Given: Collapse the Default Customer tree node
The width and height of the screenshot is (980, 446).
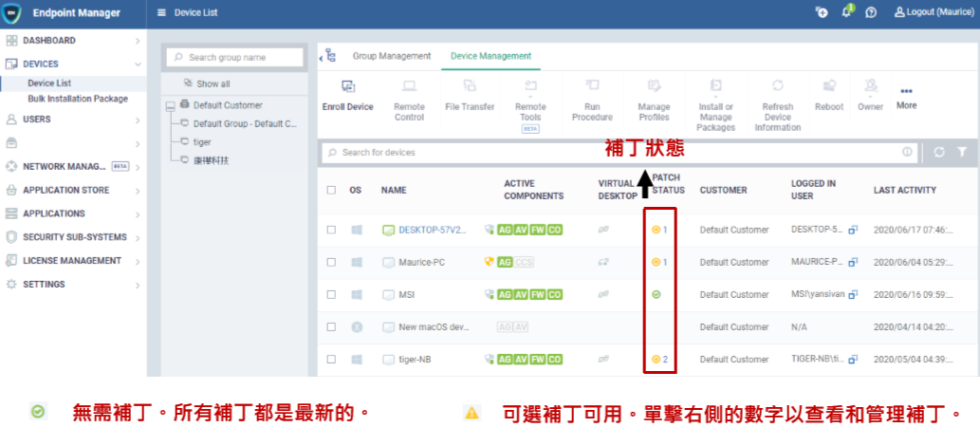Looking at the screenshot, I should coord(170,107).
